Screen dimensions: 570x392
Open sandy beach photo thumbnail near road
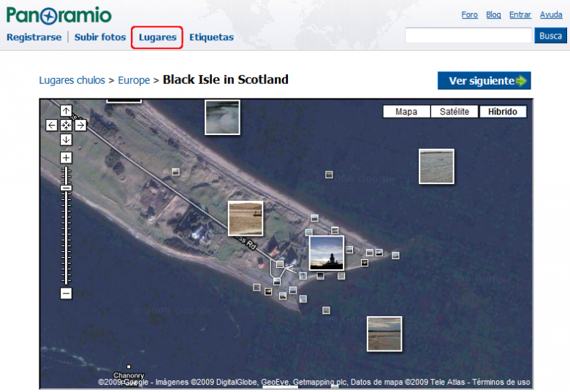click(x=246, y=218)
